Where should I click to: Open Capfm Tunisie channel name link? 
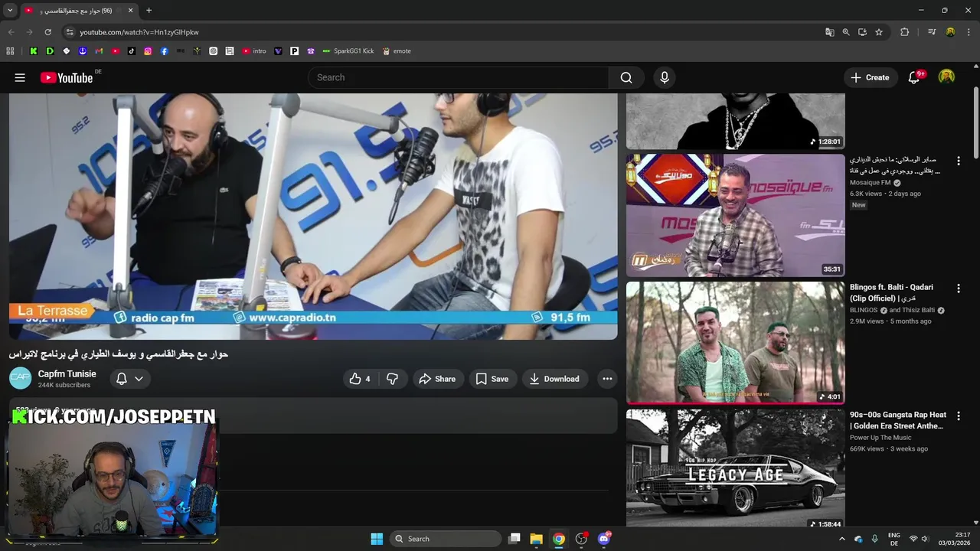67,373
